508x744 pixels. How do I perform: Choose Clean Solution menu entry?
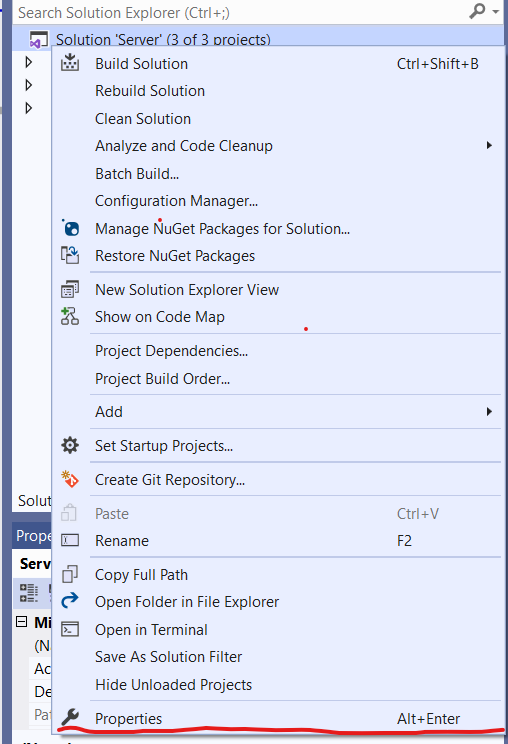click(143, 119)
